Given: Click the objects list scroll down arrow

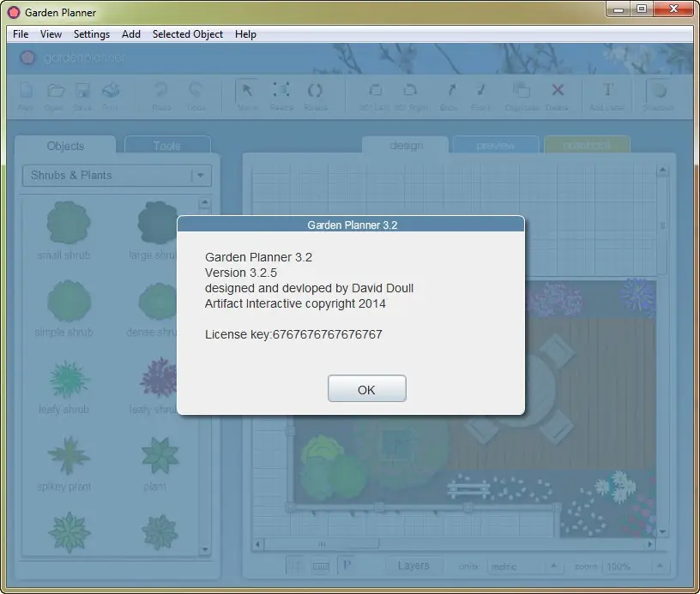Looking at the screenshot, I should (204, 549).
